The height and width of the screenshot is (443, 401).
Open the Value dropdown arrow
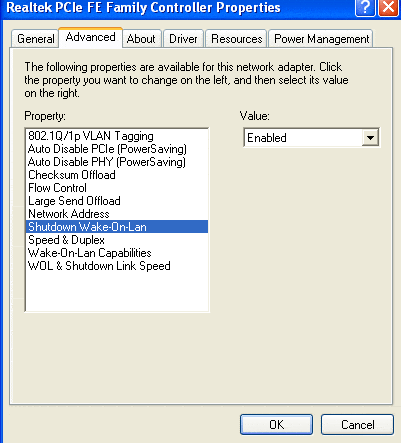[370, 138]
